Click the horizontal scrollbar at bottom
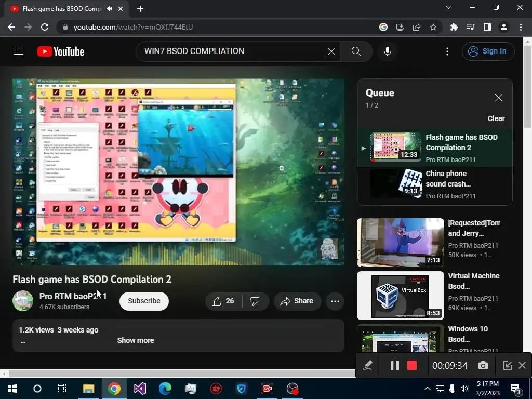This screenshot has width=532, height=399. click(x=182, y=374)
